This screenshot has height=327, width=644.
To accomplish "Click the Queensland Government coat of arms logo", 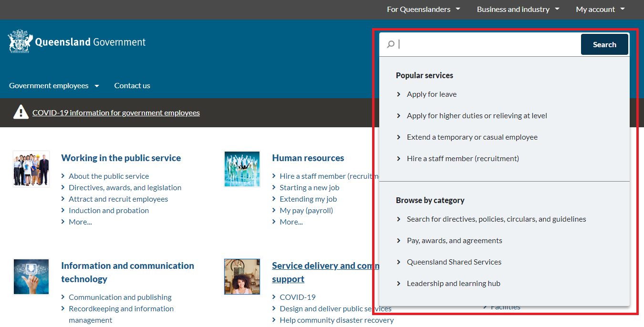I will point(20,41).
